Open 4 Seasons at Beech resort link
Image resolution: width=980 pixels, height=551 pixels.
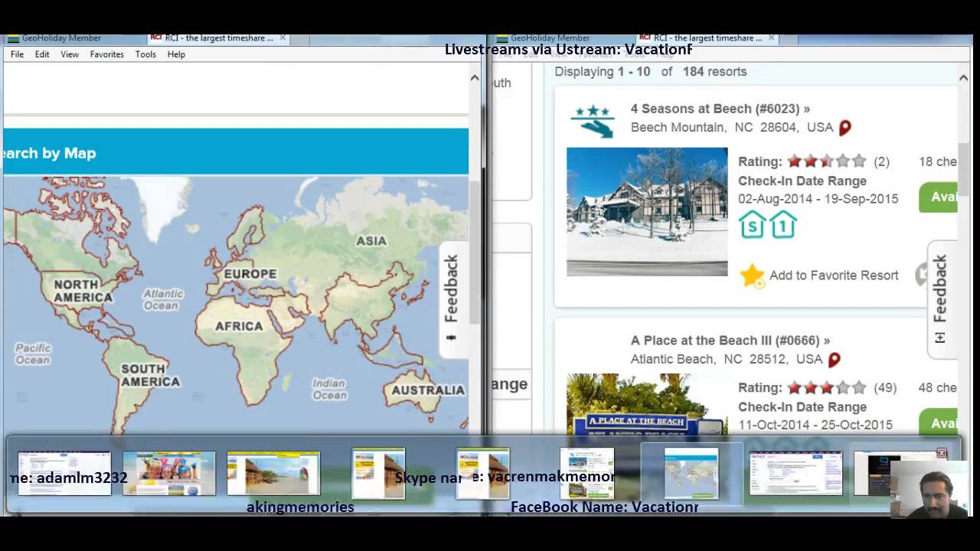[x=720, y=109]
